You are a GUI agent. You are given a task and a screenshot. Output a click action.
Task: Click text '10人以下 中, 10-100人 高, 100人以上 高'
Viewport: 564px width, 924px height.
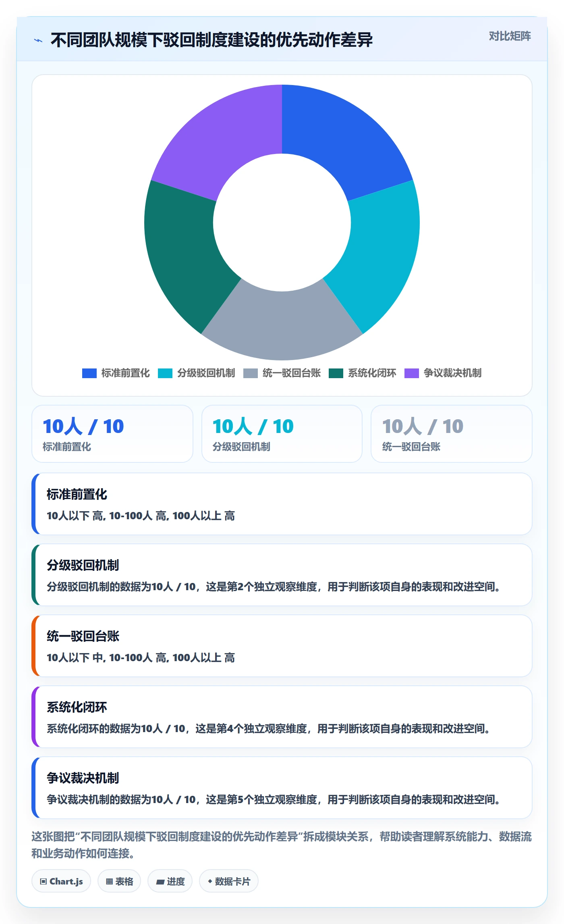click(141, 658)
